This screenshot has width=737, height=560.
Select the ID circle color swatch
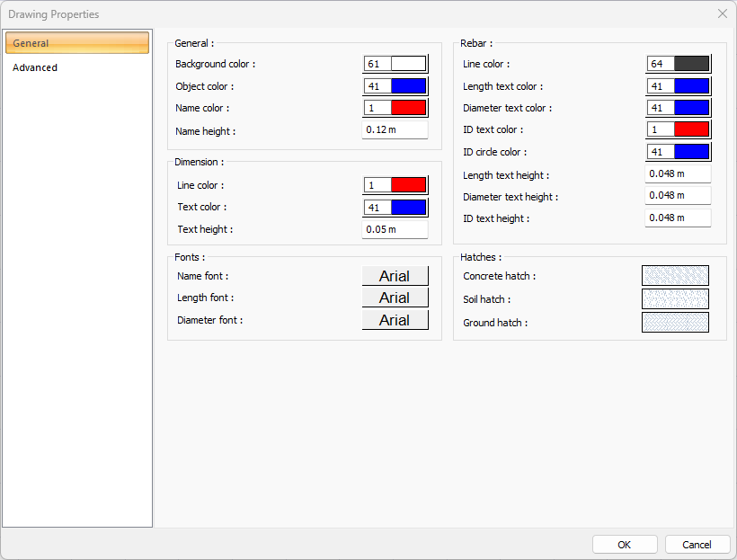[691, 152]
